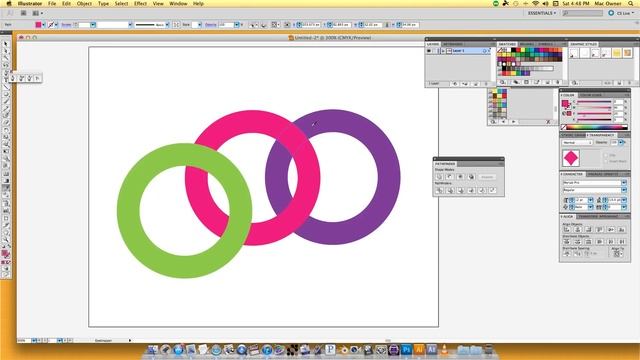Open the Window menu

[178, 4]
